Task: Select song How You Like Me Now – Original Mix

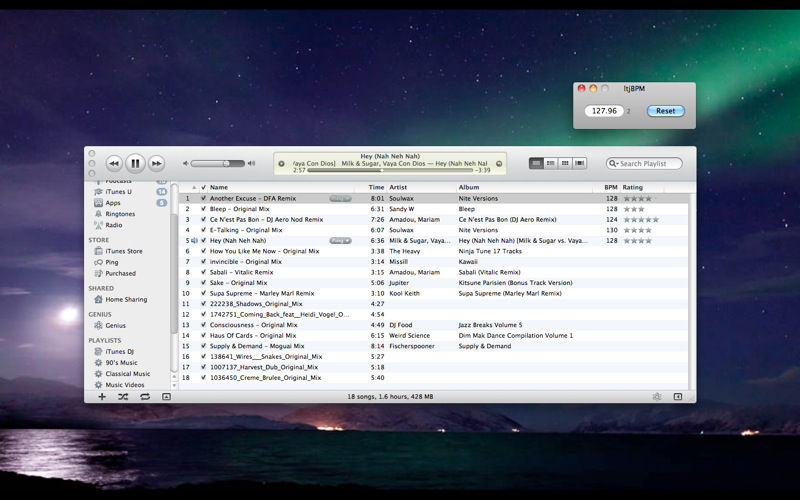Action: click(x=264, y=252)
